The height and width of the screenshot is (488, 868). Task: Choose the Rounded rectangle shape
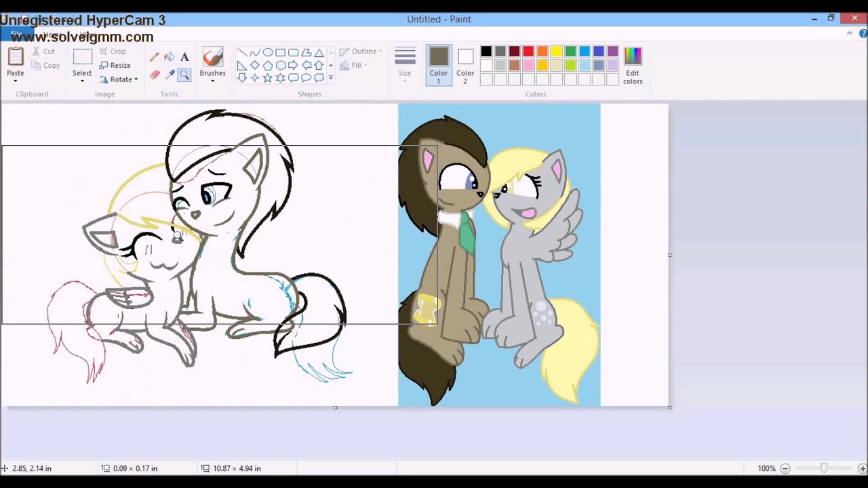293,53
